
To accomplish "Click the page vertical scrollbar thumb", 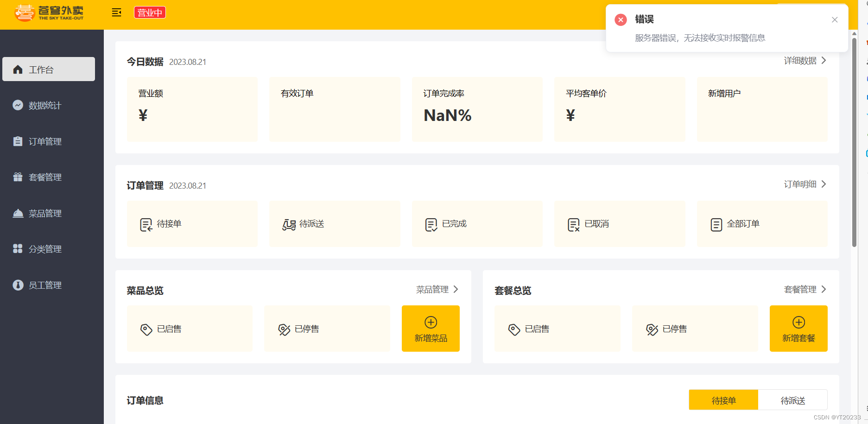I will [x=854, y=142].
